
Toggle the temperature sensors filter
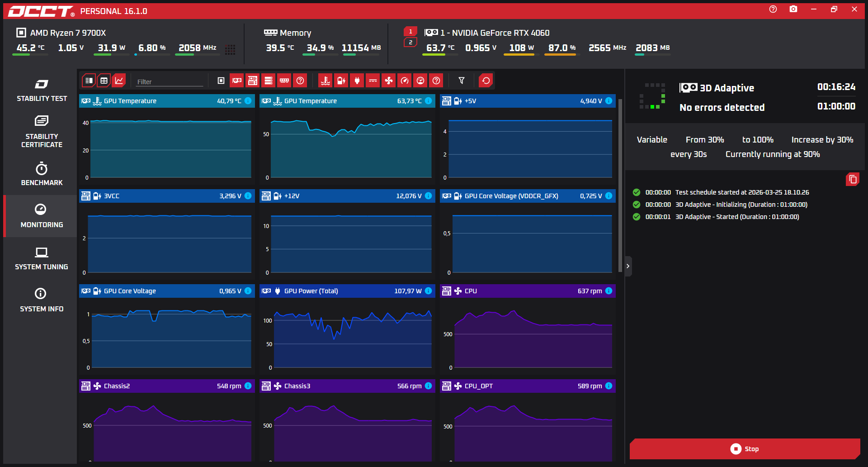[325, 81]
